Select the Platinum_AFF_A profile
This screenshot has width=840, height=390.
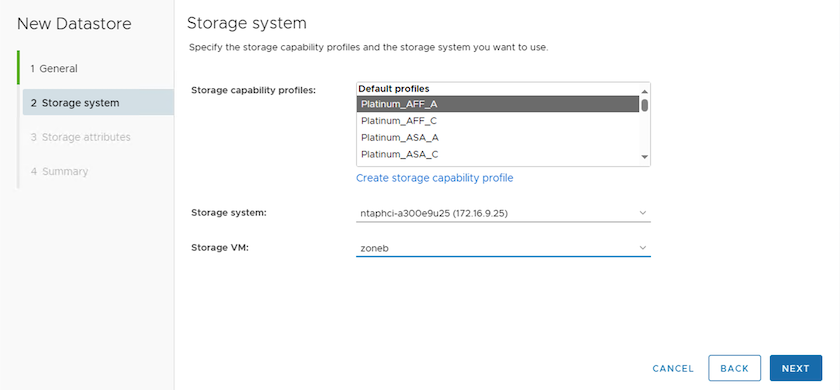click(498, 104)
